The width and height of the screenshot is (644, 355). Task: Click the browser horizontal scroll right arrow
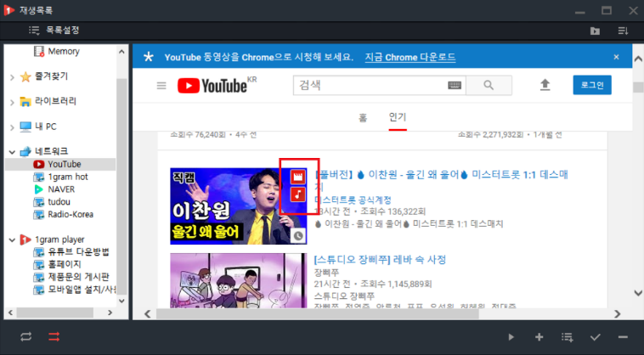[x=618, y=314]
